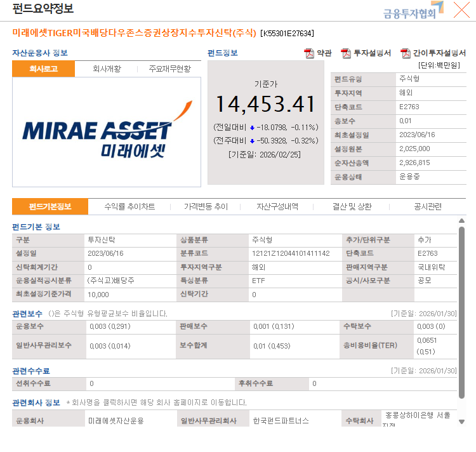Image resolution: width=476 pixels, height=452 pixels.
Task: Click the scrollbar up arrow
Action: click(x=462, y=221)
